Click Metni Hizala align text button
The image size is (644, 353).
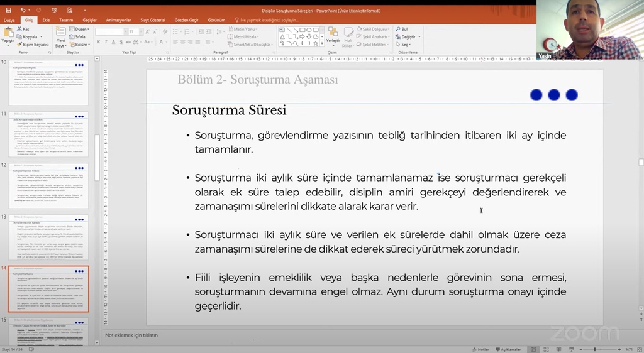(242, 37)
